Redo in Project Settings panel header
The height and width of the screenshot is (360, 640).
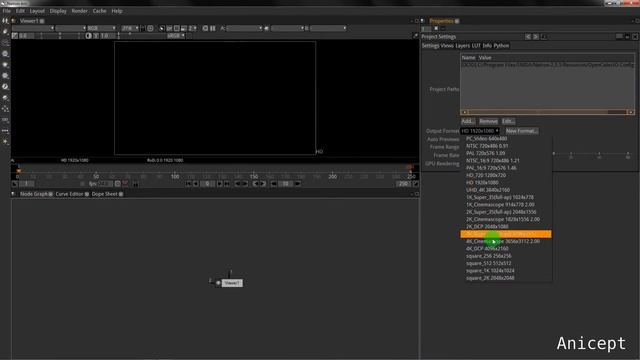pos(536,37)
